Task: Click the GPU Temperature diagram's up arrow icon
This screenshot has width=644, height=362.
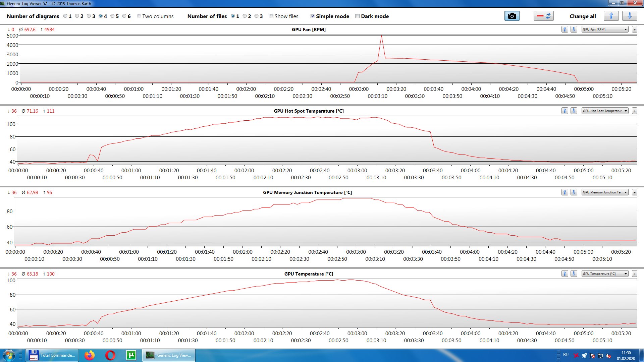Action: (x=565, y=274)
